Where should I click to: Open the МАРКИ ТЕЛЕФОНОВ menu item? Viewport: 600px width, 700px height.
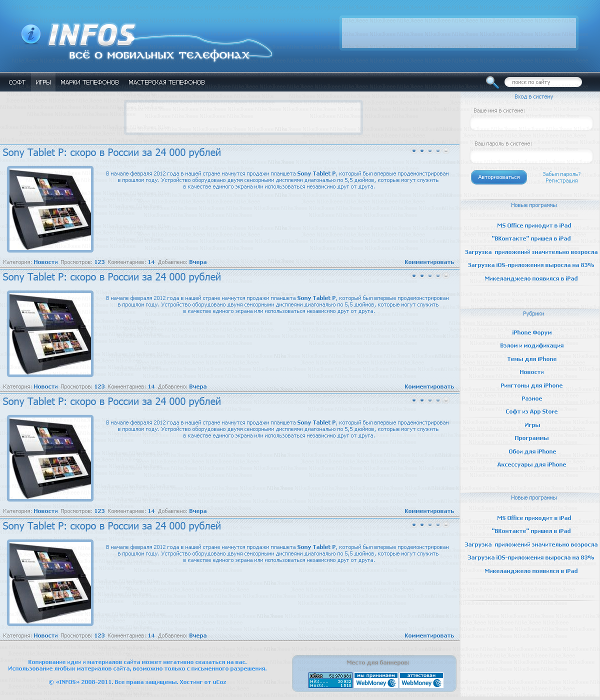click(89, 82)
